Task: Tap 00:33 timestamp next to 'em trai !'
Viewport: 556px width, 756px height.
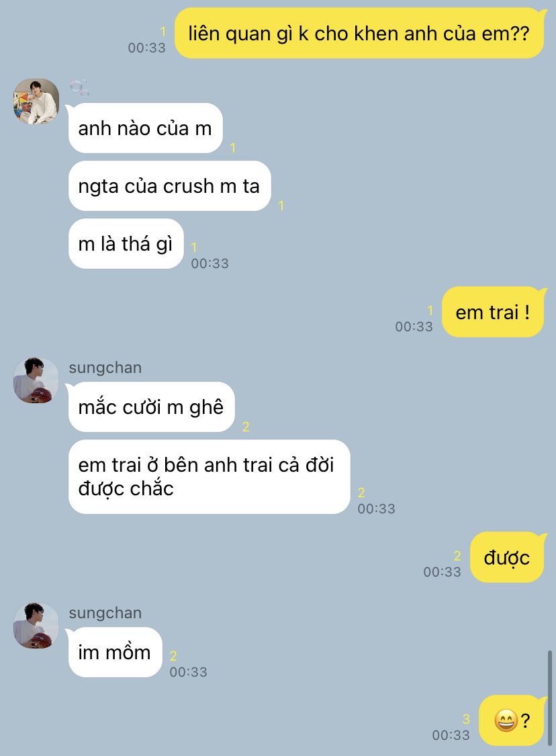Action: (x=414, y=327)
